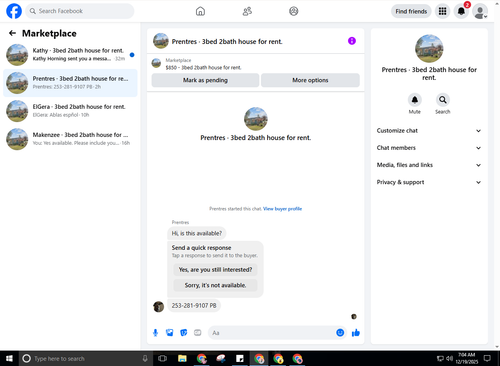Image resolution: width=500 pixels, height=366 pixels.
Task: Open the Facebook logo home link
Action: click(x=14, y=11)
